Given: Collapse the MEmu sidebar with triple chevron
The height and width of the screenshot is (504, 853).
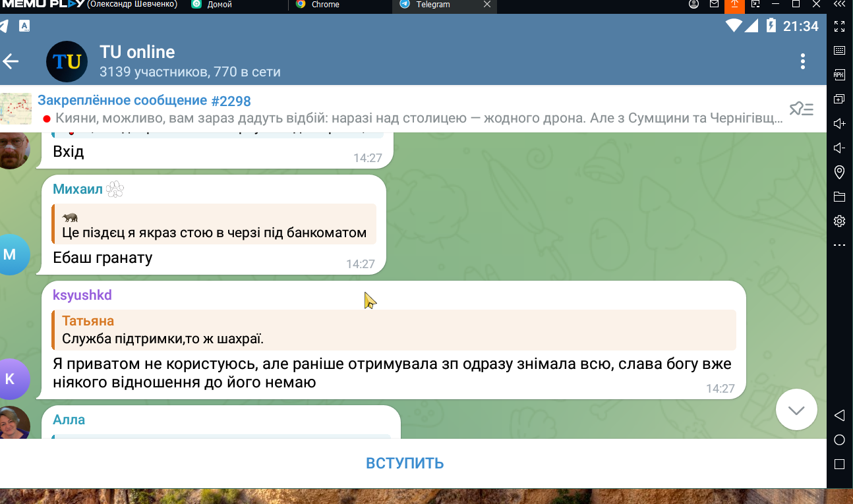Looking at the screenshot, I should pos(839,4).
